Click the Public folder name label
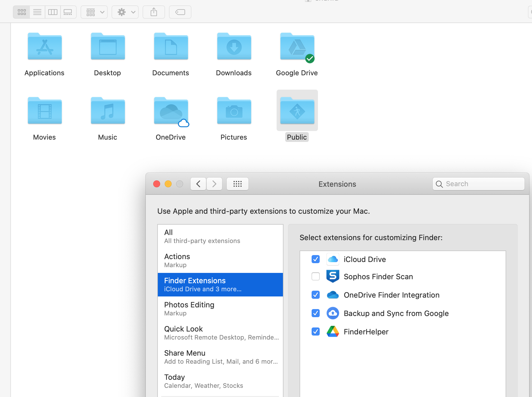The width and height of the screenshot is (532, 397). click(x=297, y=137)
